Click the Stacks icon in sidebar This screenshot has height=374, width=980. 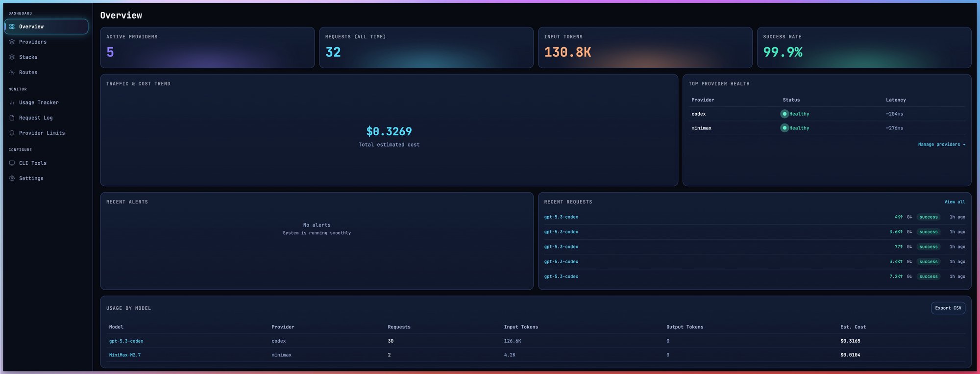12,57
